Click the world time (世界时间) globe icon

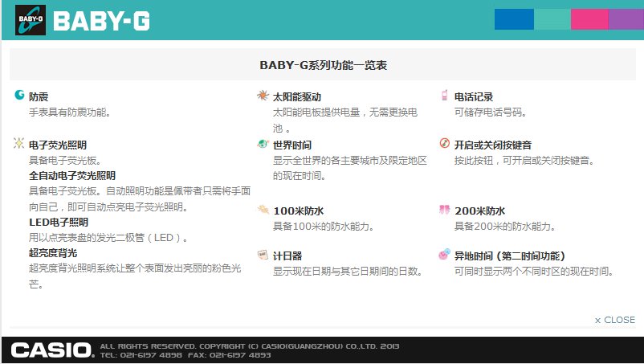pyautogui.click(x=263, y=144)
